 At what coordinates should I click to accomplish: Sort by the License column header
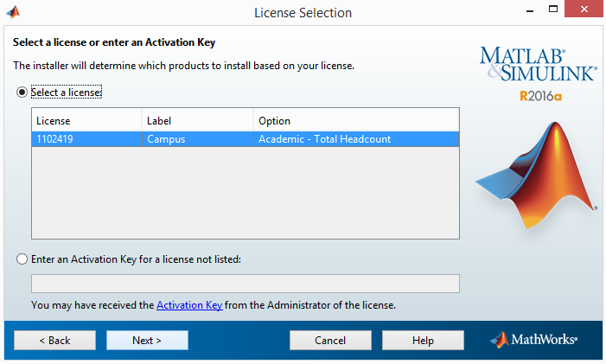click(86, 120)
